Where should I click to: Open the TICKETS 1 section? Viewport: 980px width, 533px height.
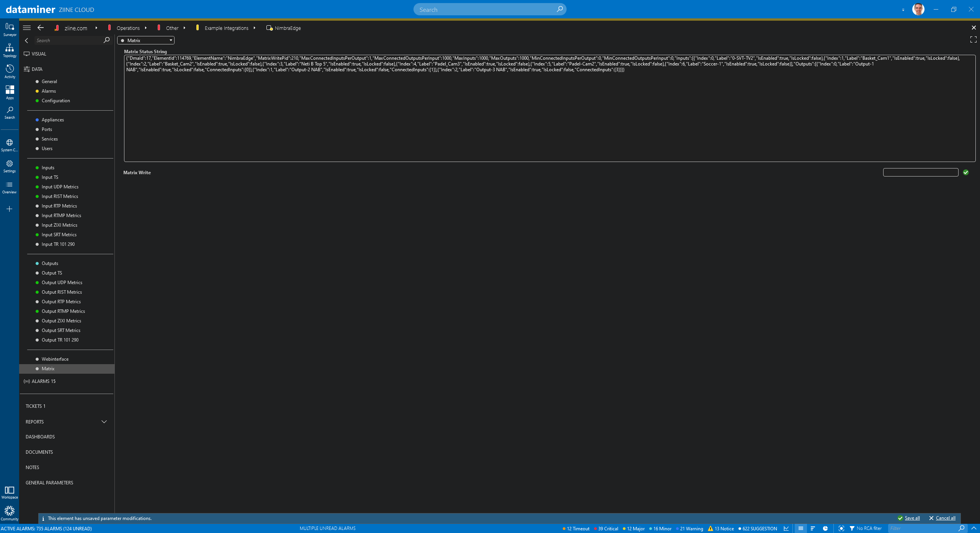coord(36,406)
